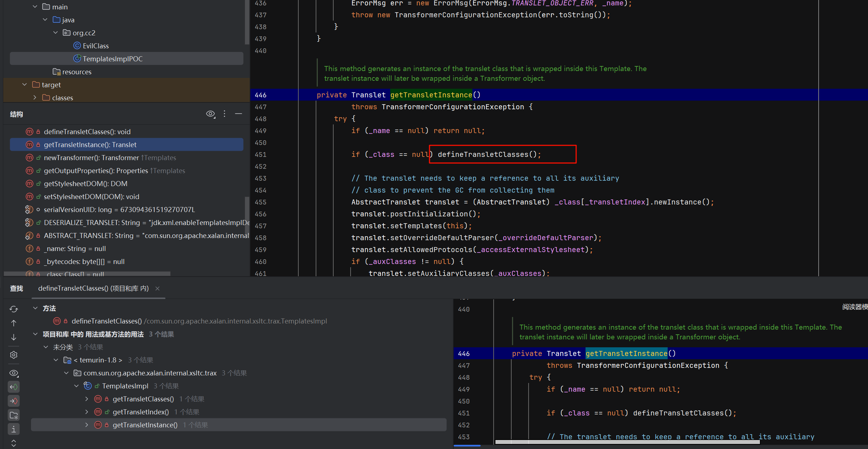The width and height of the screenshot is (868, 449).
Task: Toggle the info preview button in Find panel
Action: (14, 429)
